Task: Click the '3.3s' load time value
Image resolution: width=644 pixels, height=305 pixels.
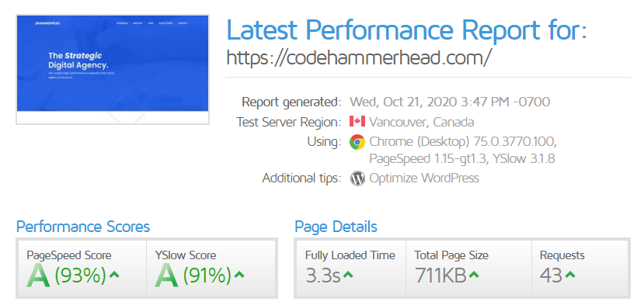Action: [323, 276]
